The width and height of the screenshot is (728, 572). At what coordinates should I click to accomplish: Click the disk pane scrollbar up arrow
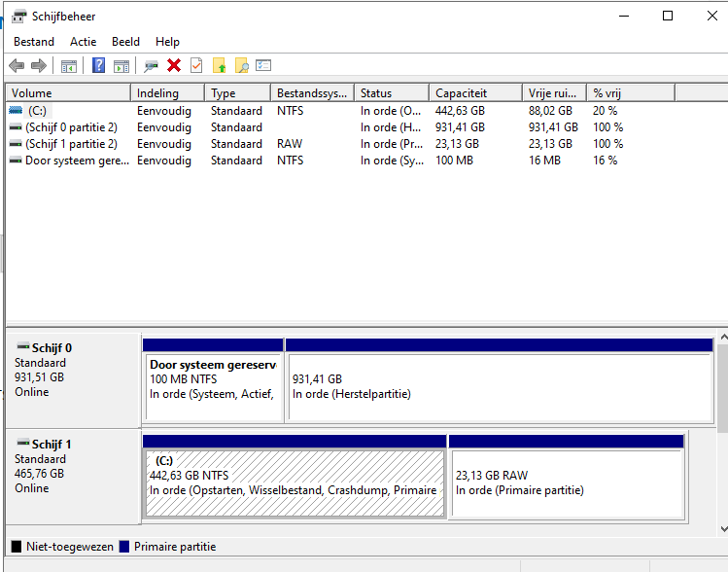click(x=723, y=337)
